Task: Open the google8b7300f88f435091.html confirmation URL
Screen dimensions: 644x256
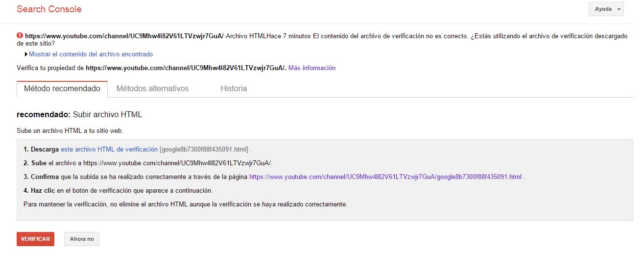Action: coord(385,177)
